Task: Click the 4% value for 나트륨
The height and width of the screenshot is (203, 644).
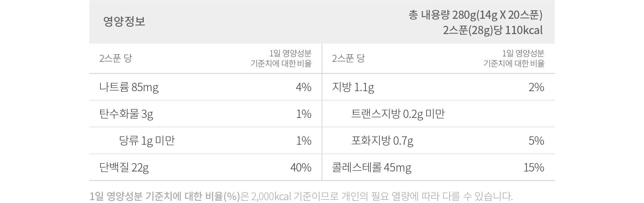Action: click(304, 87)
